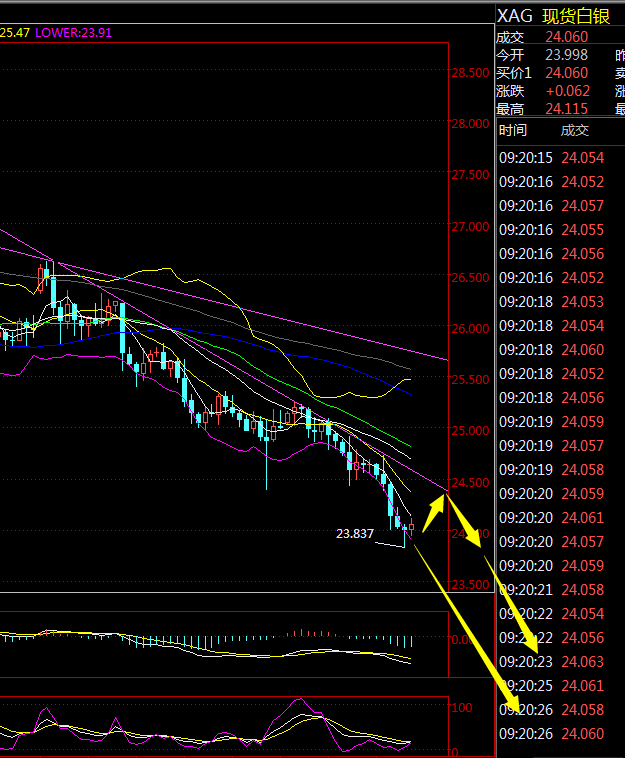Screen dimensions: 625x758
Task: Click the 28.500 price axis label
Action: click(470, 73)
